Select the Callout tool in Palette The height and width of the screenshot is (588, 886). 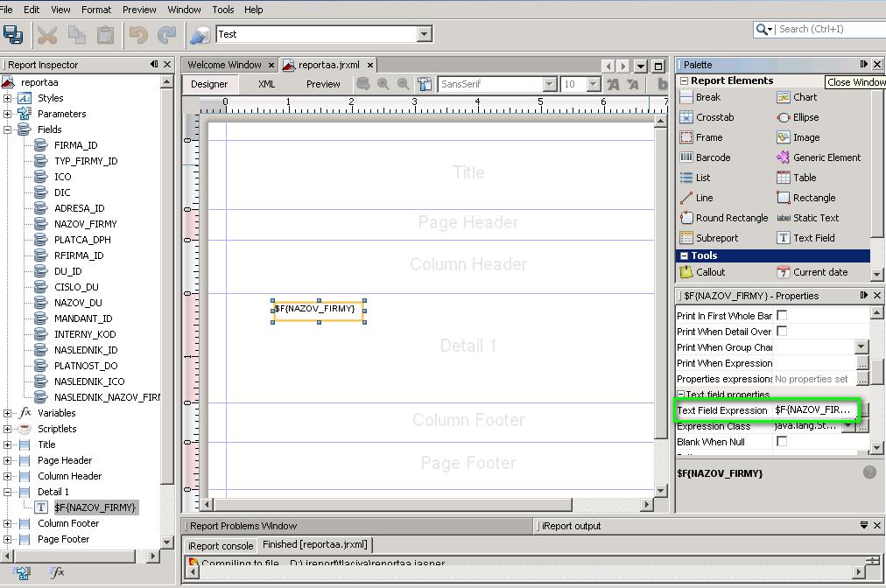pyautogui.click(x=702, y=272)
